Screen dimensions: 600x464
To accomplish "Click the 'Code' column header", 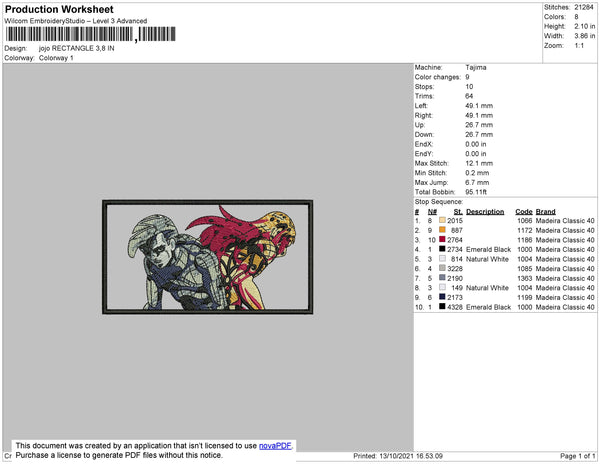I will point(524,212).
